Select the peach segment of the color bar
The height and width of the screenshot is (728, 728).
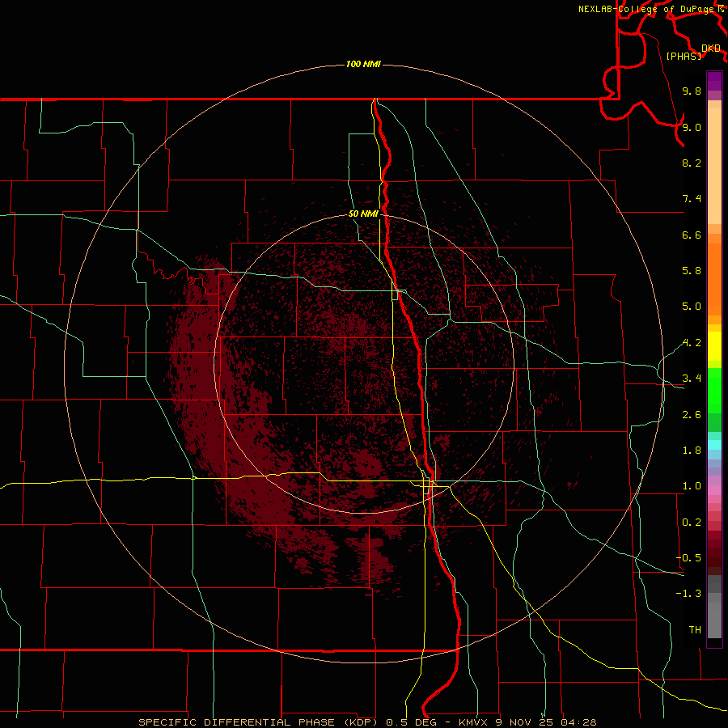[x=714, y=166]
